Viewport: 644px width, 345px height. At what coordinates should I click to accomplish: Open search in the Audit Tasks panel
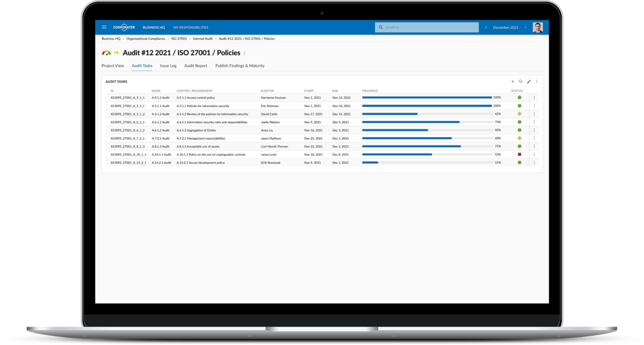tap(521, 82)
